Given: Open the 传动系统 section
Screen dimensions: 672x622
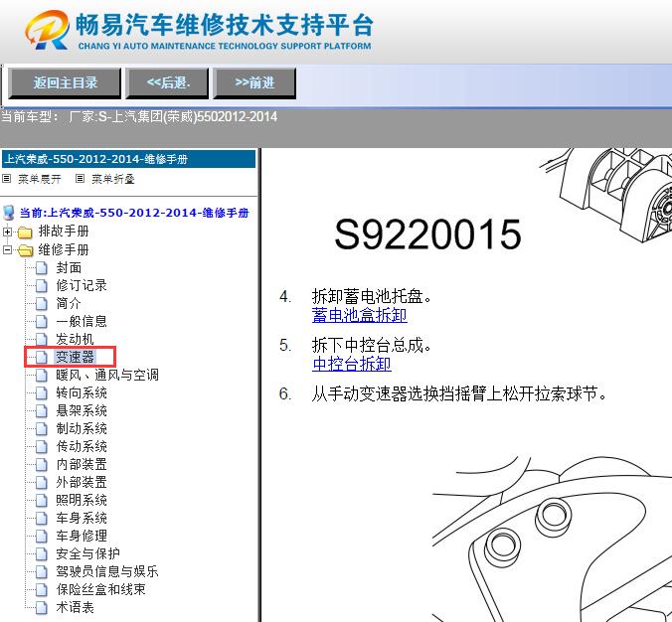Looking at the screenshot, I should tap(82, 446).
